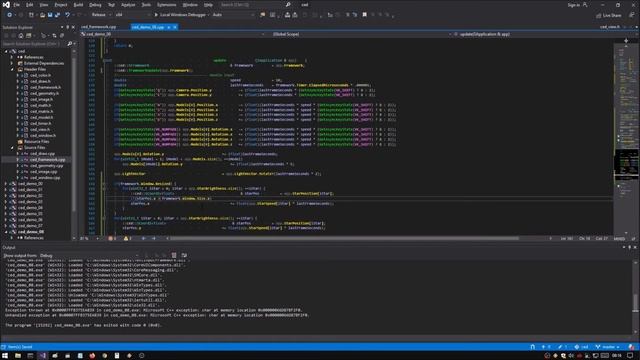Collapse the Source Files folder
Image resolution: width=640 pixels, height=360 pixels.
pyautogui.click(x=12, y=148)
